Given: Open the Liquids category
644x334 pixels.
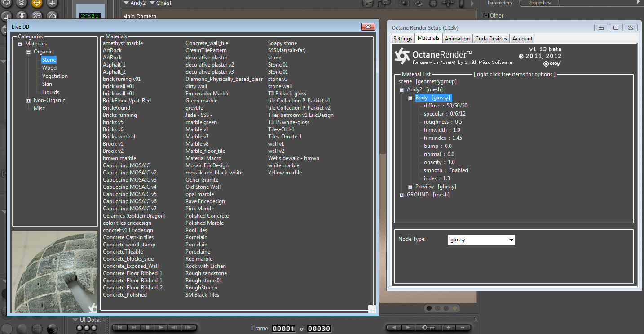Looking at the screenshot, I should (51, 92).
